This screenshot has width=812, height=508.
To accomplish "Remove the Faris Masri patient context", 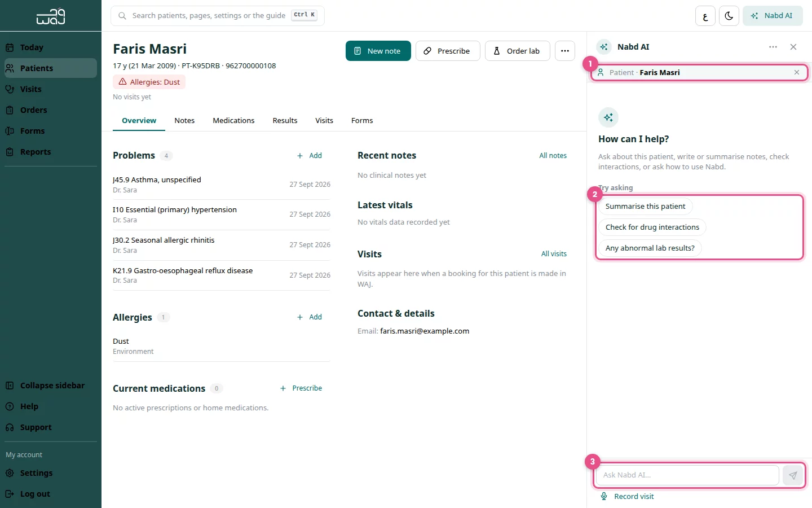I will [x=797, y=72].
